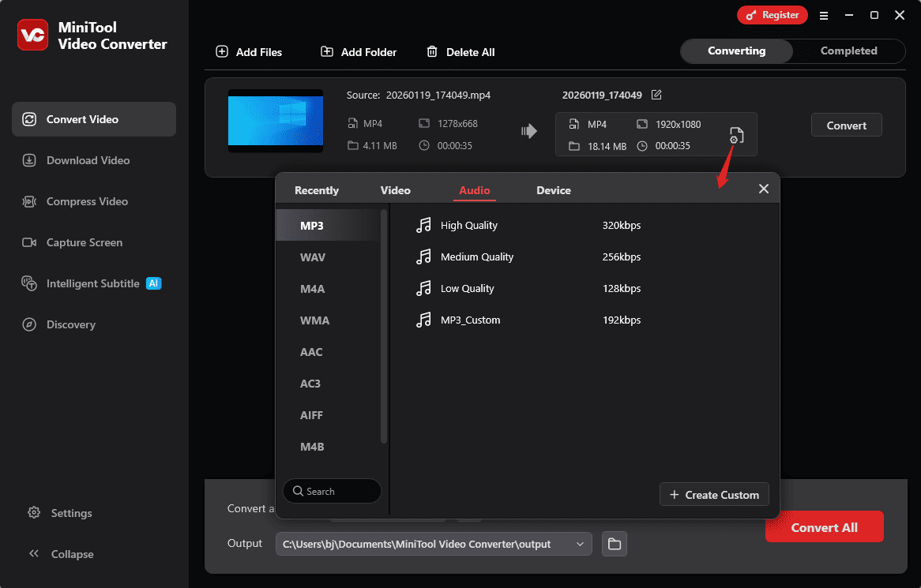The width and height of the screenshot is (921, 588).
Task: Open the Intelligent Subtitle AI feature
Action: click(28, 283)
